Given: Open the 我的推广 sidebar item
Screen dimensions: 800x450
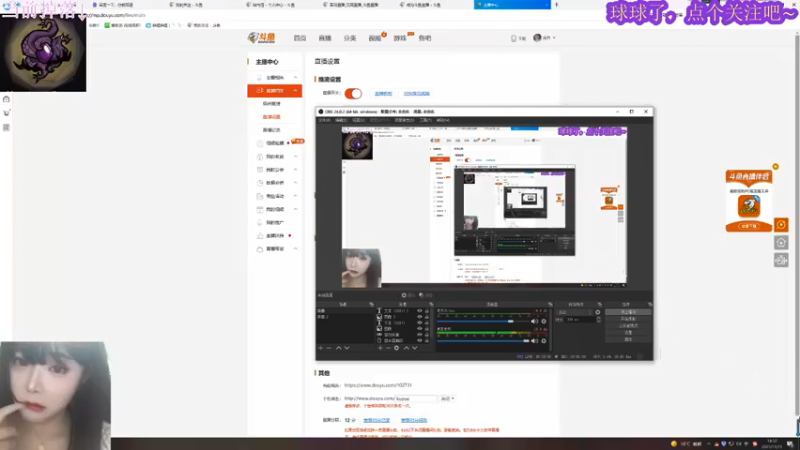Looking at the screenshot, I should pyautogui.click(x=274, y=222).
